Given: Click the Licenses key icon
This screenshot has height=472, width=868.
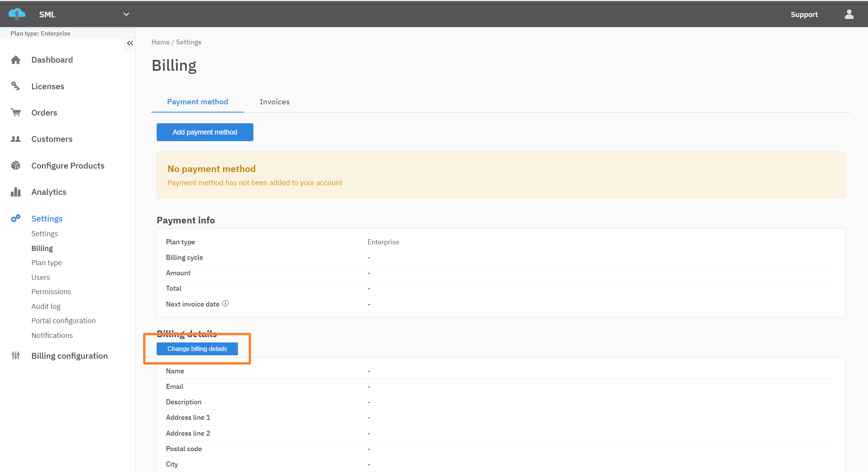Looking at the screenshot, I should point(15,86).
